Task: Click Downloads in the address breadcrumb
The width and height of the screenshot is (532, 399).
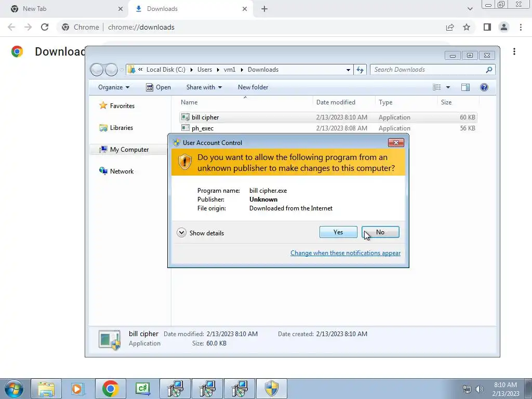Action: pyautogui.click(x=263, y=70)
